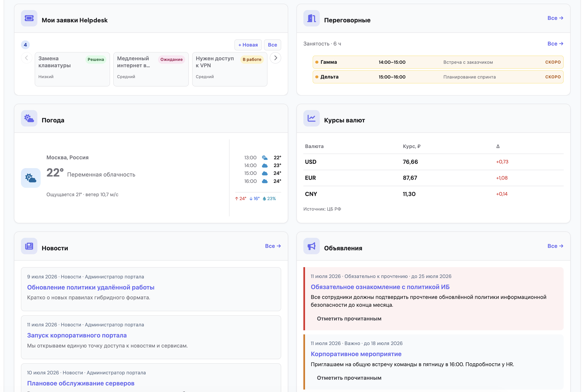Screen dimensions: 585x392
Task: Open all bookings via Занятость Все link
Action: point(555,44)
